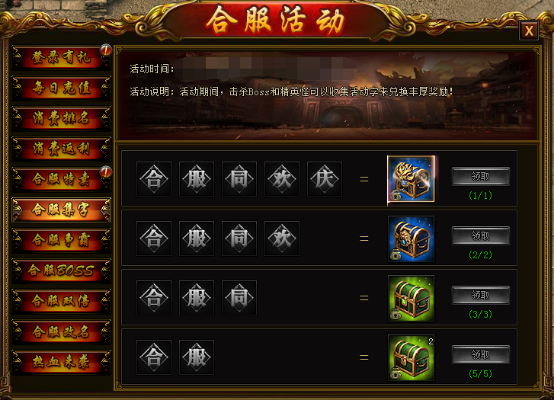Click the 庆 character tile in first row
This screenshot has height=400, width=554.
324,179
